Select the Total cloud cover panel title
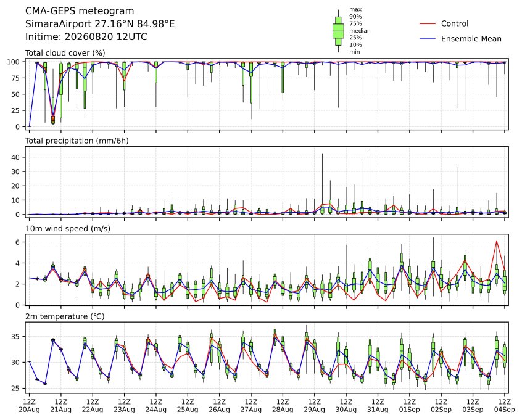 tap(65, 53)
